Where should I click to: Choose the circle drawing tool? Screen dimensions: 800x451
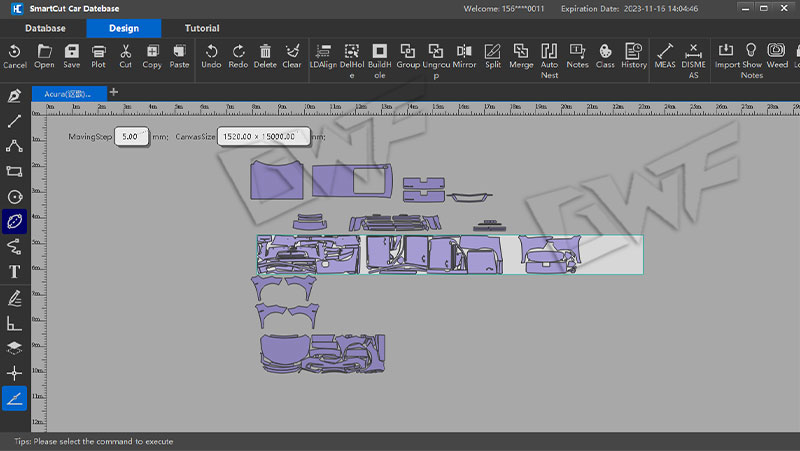click(14, 196)
